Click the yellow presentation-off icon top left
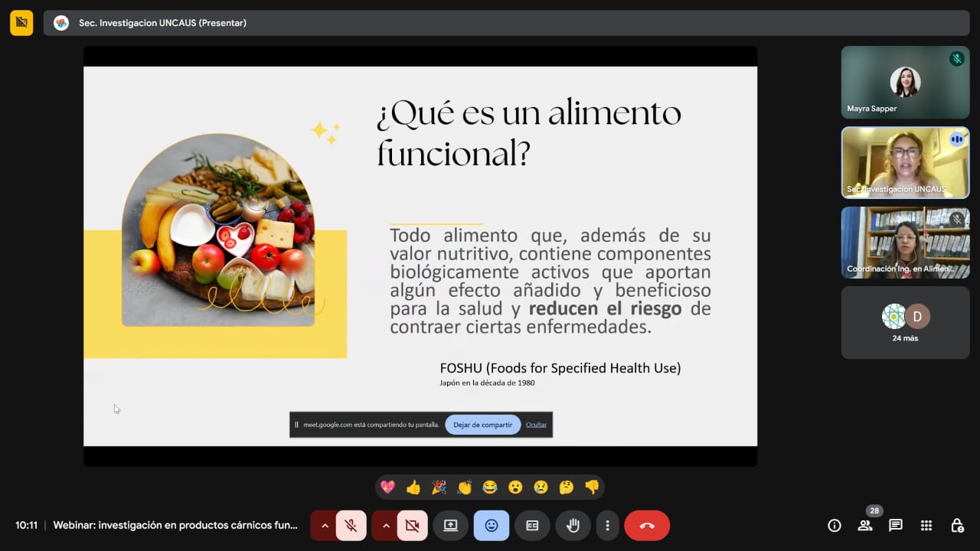980x551 pixels. click(21, 23)
